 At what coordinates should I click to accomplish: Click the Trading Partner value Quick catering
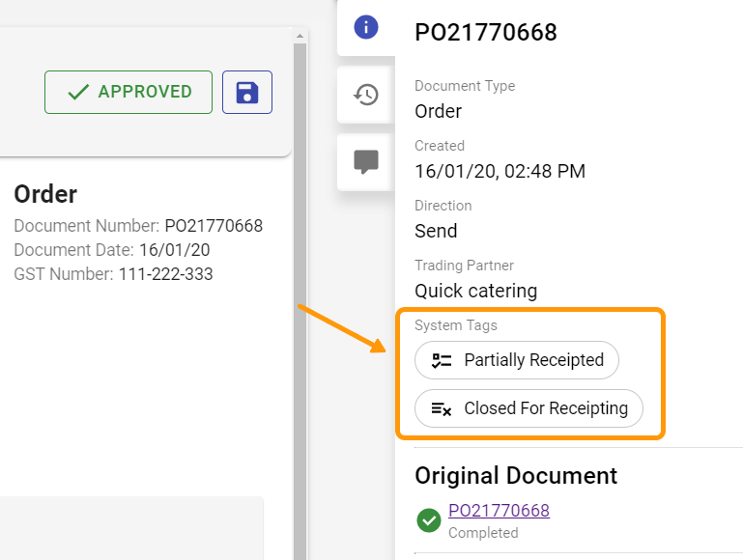(x=475, y=291)
